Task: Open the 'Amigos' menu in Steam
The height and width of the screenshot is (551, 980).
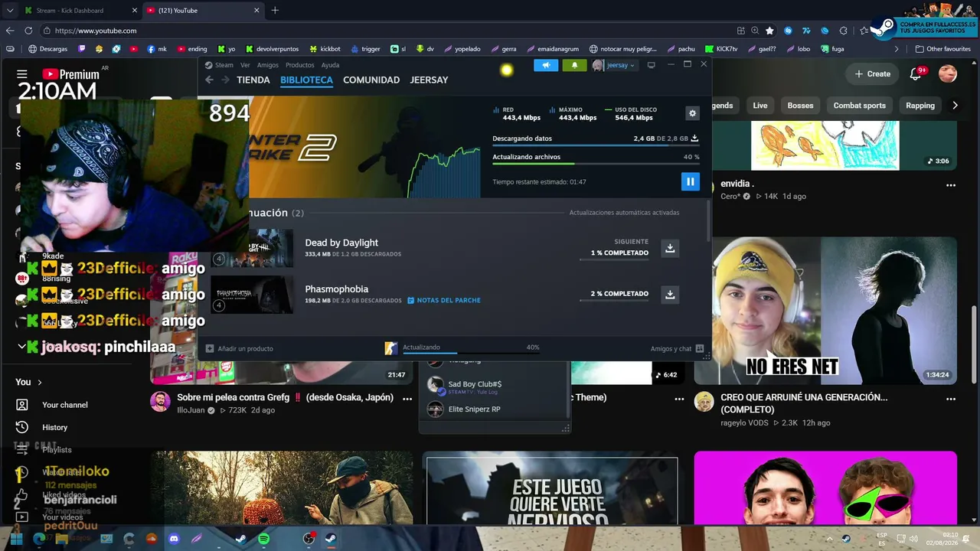Action: click(x=268, y=65)
